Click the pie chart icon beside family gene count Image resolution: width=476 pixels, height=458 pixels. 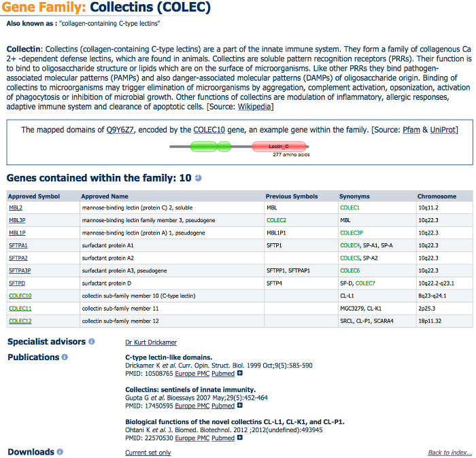[198, 178]
